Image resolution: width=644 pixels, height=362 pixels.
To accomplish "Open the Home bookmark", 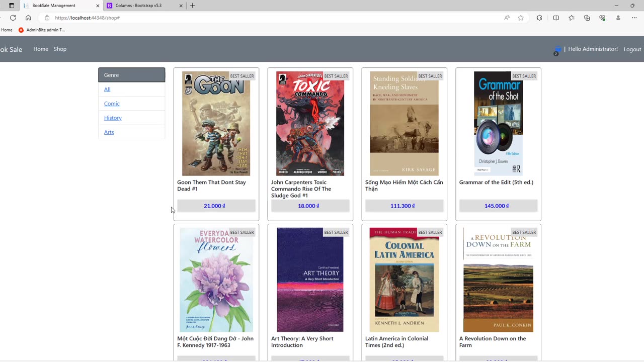I will pyautogui.click(x=7, y=30).
